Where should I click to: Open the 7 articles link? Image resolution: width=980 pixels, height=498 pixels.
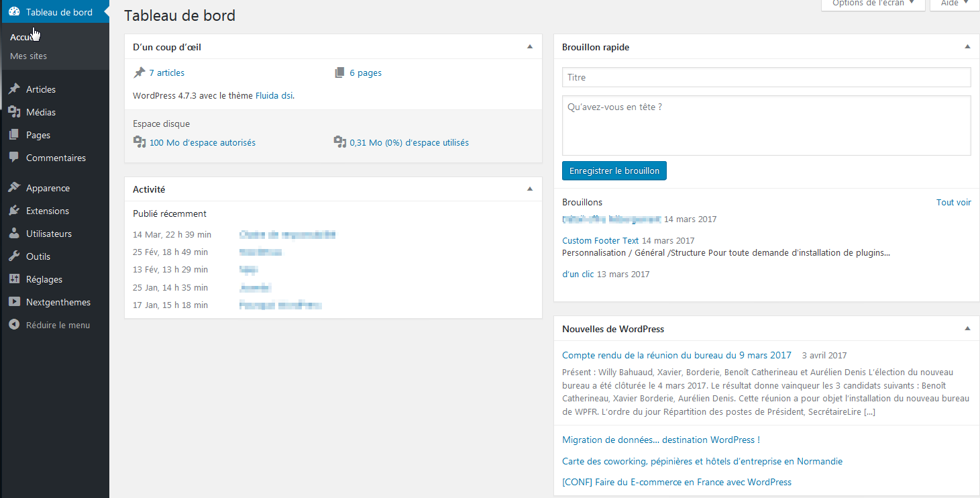167,72
